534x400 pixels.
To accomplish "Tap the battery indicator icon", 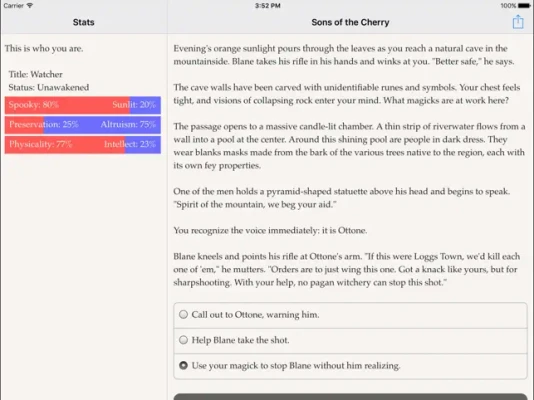I will (524, 5).
